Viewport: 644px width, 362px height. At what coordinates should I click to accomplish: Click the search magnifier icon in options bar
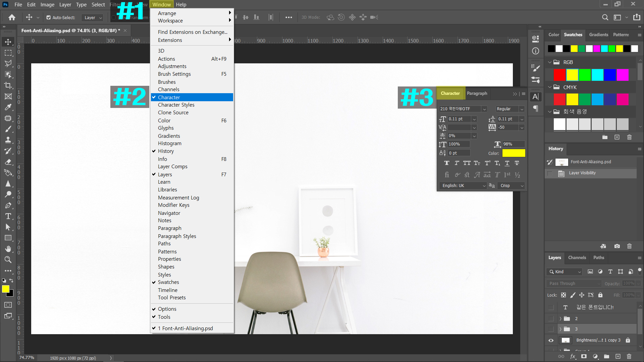(x=605, y=17)
